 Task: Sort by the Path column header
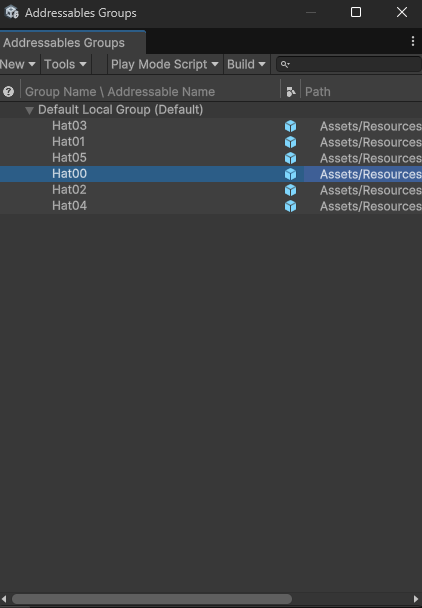click(x=318, y=92)
